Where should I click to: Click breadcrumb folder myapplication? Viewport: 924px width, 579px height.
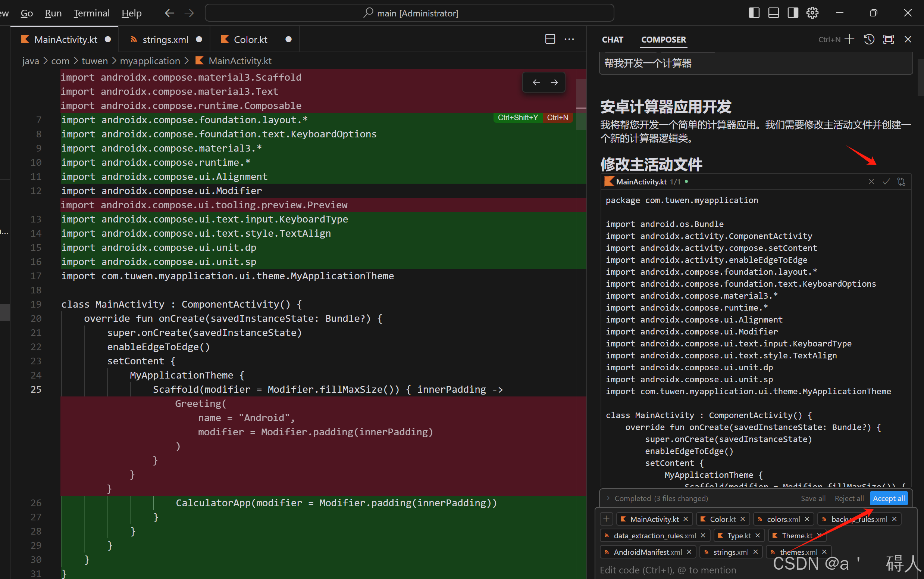coord(150,61)
